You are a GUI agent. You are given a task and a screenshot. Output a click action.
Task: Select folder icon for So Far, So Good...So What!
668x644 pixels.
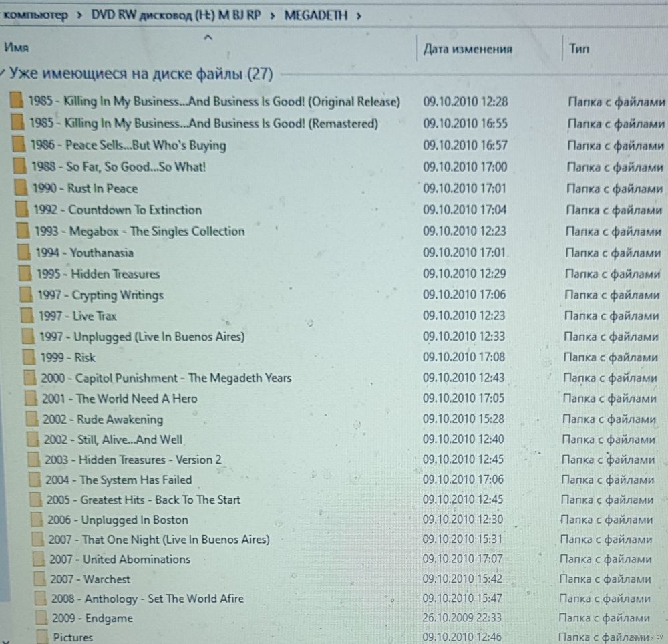tap(19, 166)
